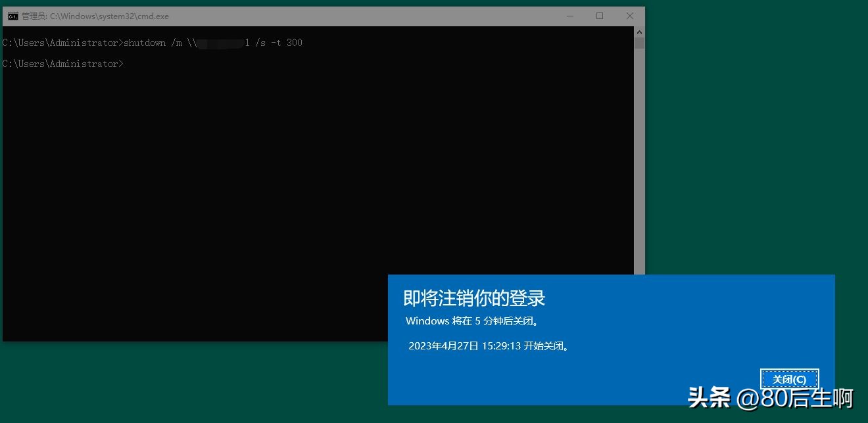
Task: Click the minimize button of the cmd window
Action: coord(569,16)
